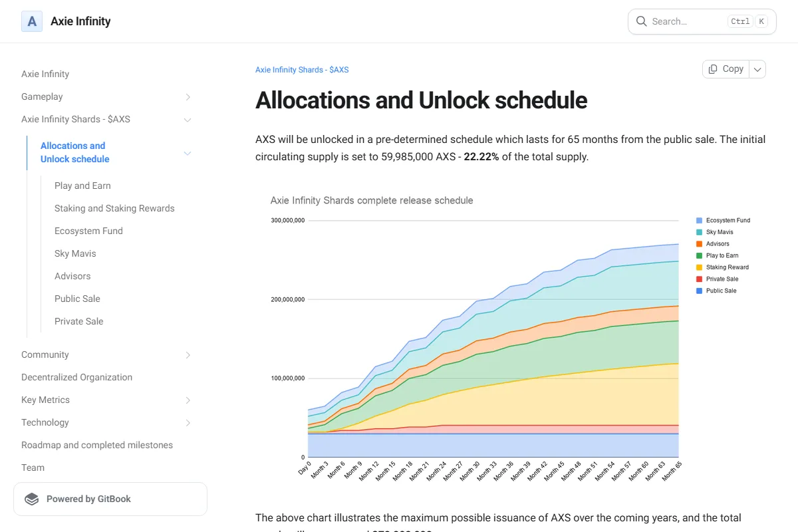Click the Axie Infinity site title
This screenshot has width=798, height=532.
pyautogui.click(x=80, y=21)
